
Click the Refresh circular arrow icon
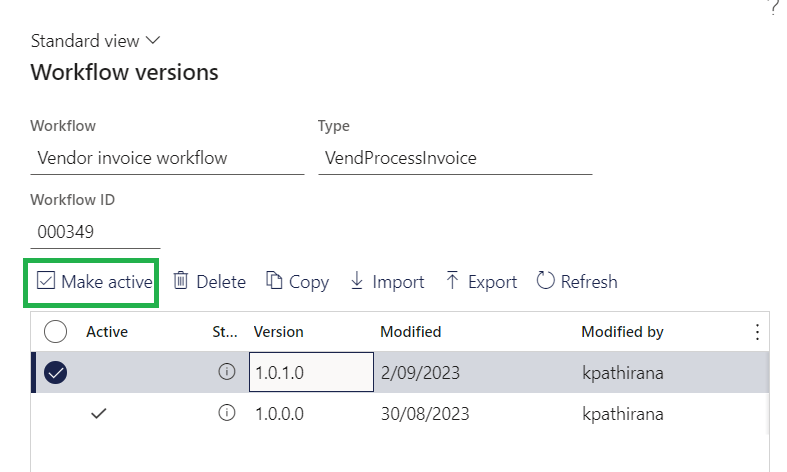click(546, 281)
